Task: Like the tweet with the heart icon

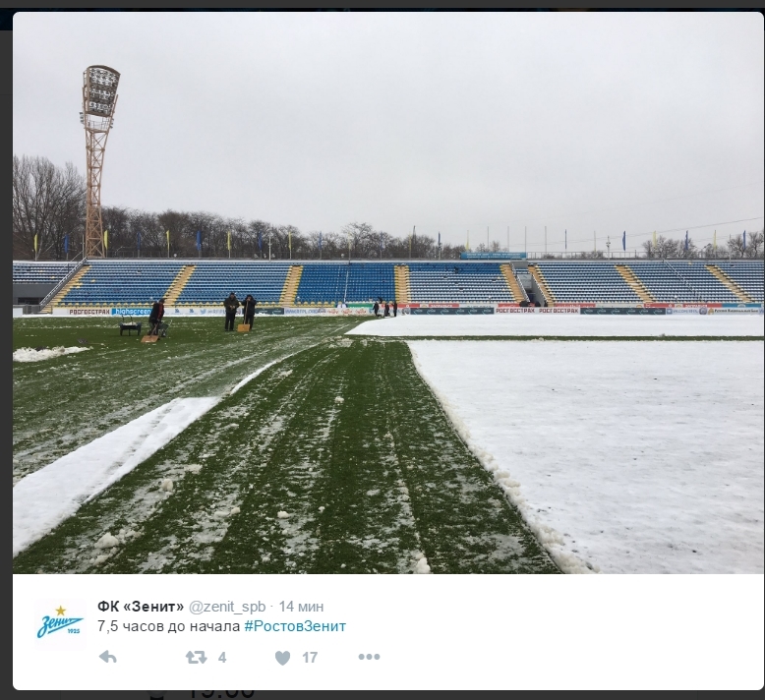Action: (x=282, y=658)
